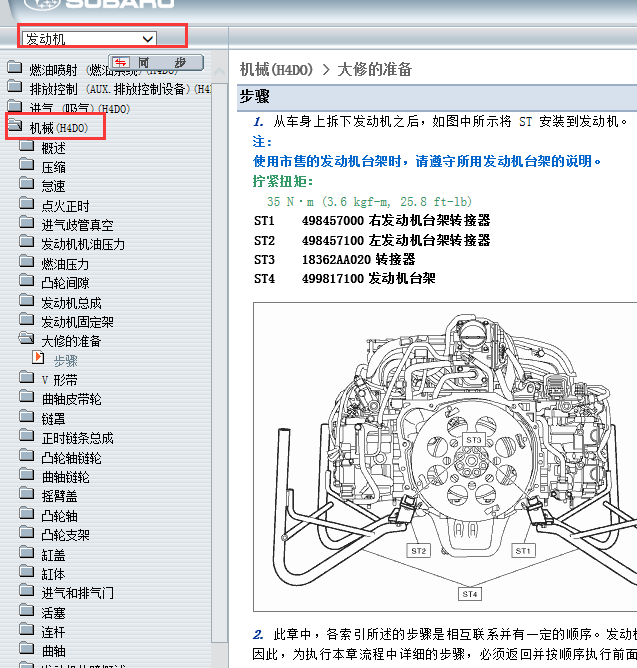
Task: Click the 发动机总成 folder icon
Action: (26, 300)
